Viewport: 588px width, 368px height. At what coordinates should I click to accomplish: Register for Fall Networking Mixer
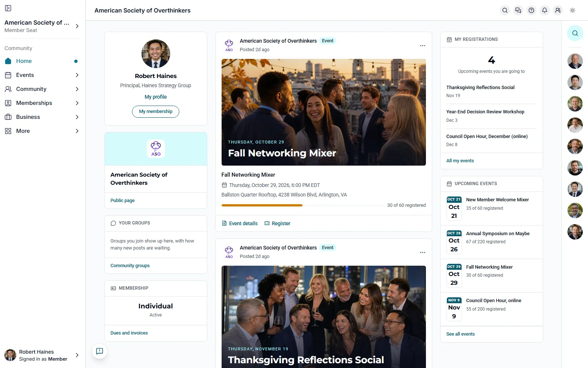click(277, 223)
